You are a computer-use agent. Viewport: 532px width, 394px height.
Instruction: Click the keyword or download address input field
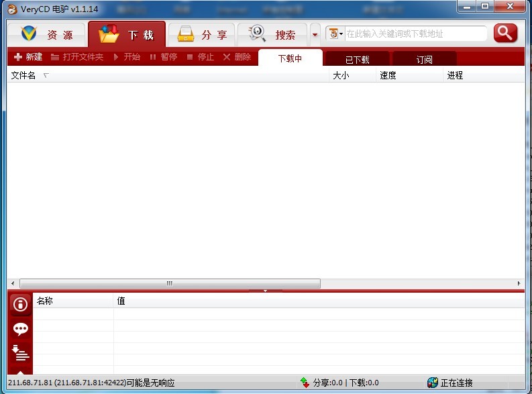(415, 34)
